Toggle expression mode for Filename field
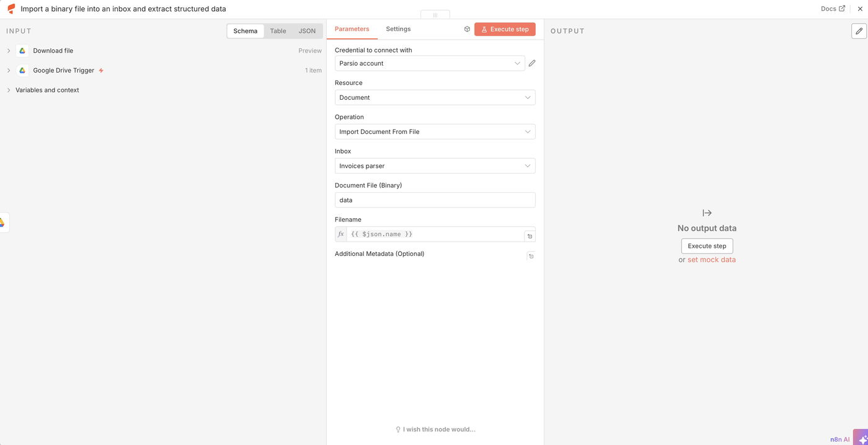The image size is (868, 445). click(x=529, y=236)
